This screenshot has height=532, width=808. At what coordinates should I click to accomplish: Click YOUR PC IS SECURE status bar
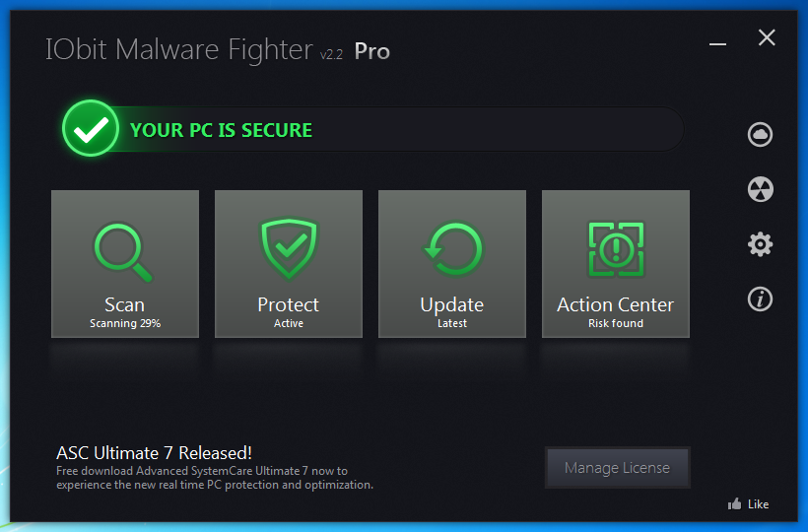click(373, 129)
